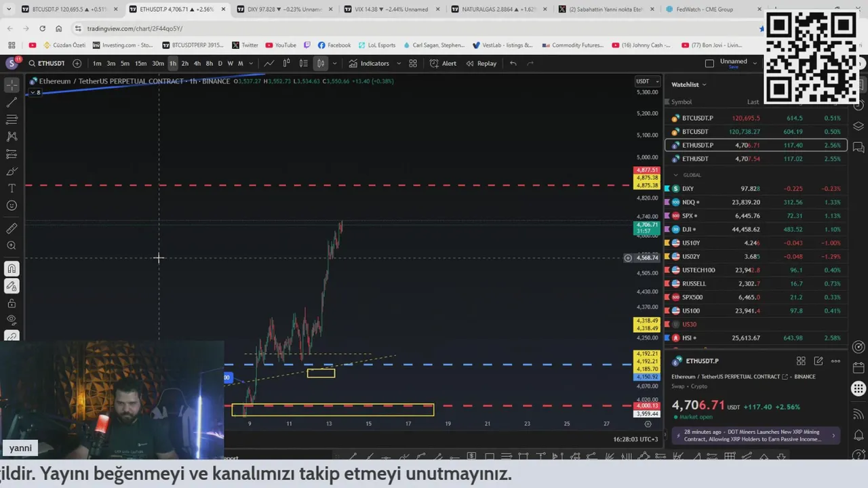Open the Fibonacci tools in left toolbar
This screenshot has width=868, height=488.
tap(12, 119)
